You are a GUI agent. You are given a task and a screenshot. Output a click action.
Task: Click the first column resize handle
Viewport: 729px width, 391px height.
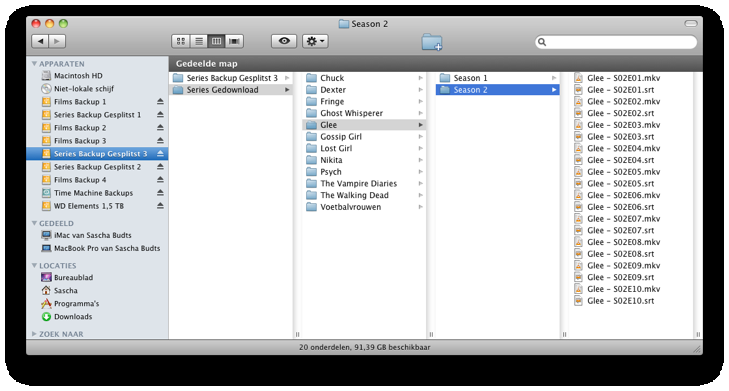298,334
